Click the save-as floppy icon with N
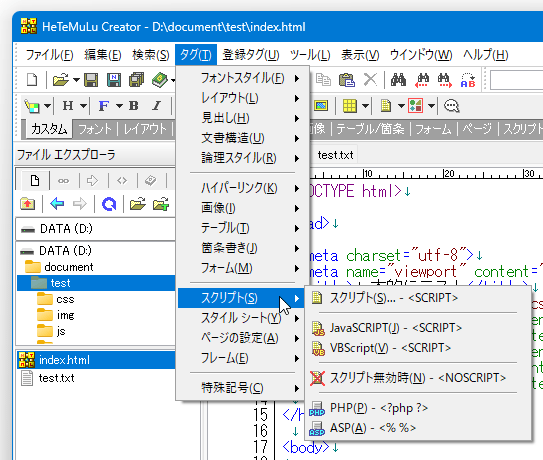The image size is (543, 460). (x=114, y=80)
